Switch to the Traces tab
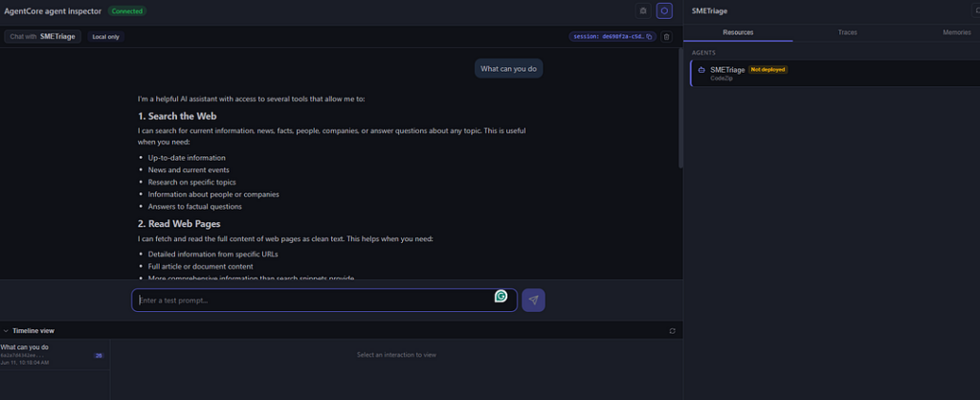Screen dimensions: 980x400 tap(848, 32)
